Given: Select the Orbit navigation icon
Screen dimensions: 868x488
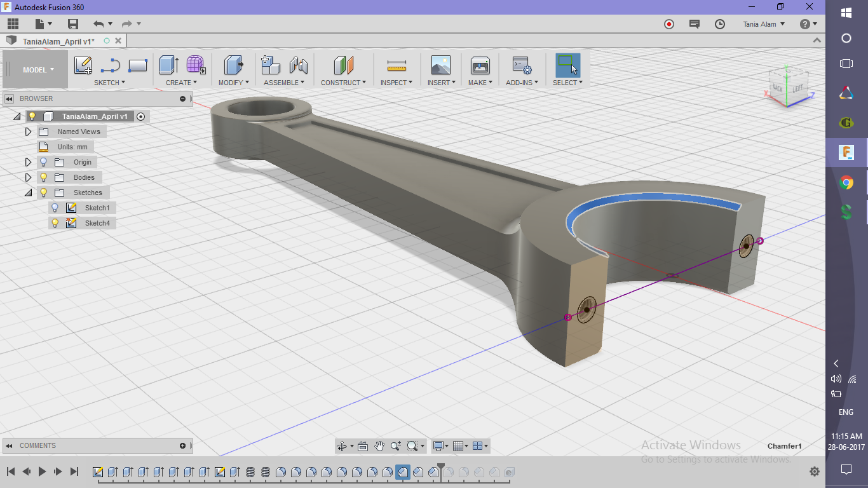Looking at the screenshot, I should [x=342, y=446].
